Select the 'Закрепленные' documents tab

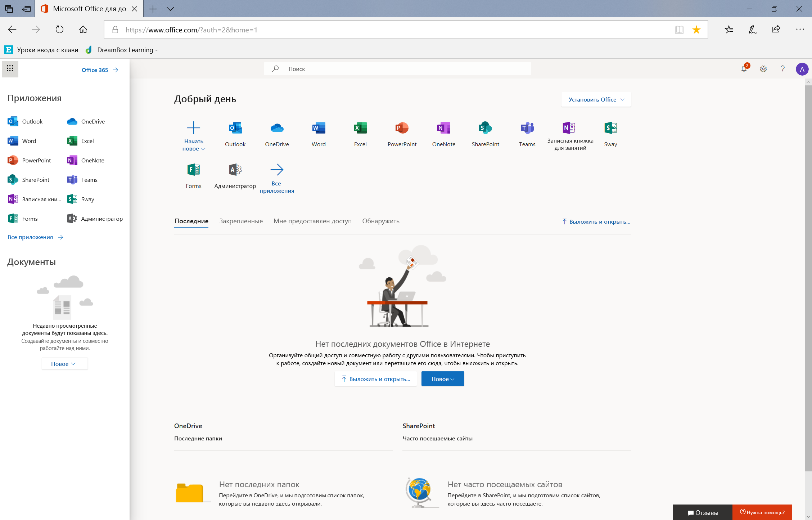click(241, 221)
